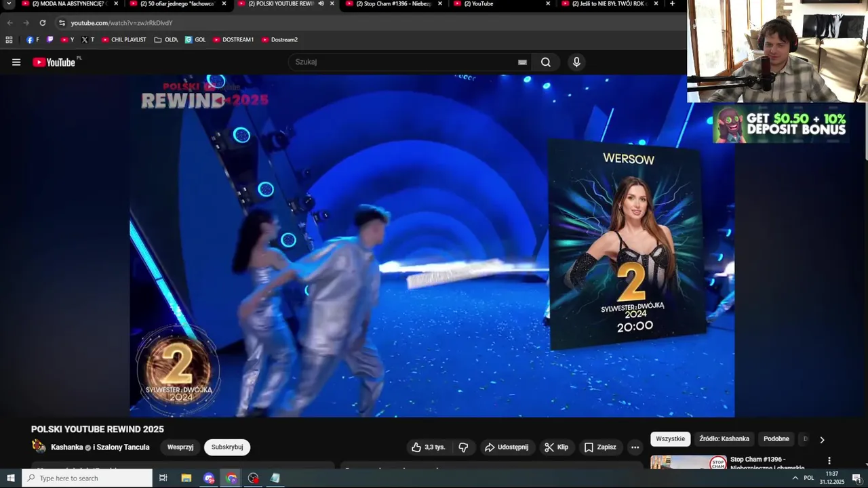Open the notification center icon

[x=856, y=478]
